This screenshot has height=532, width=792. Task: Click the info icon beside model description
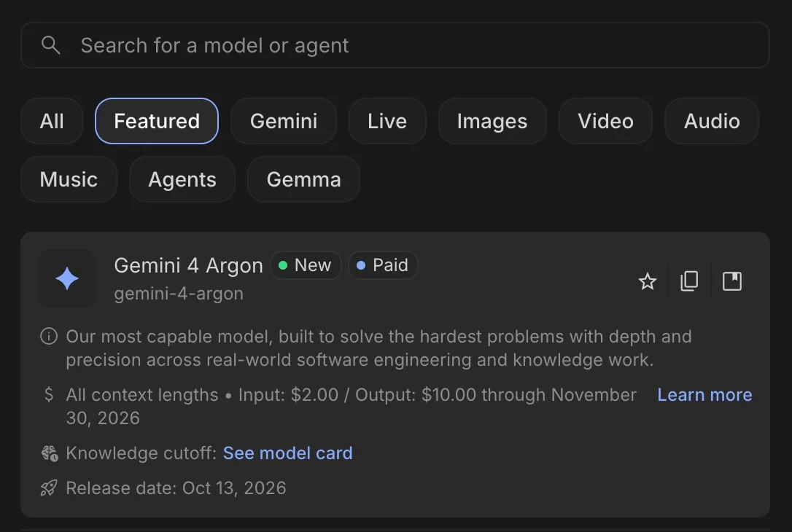click(49, 336)
